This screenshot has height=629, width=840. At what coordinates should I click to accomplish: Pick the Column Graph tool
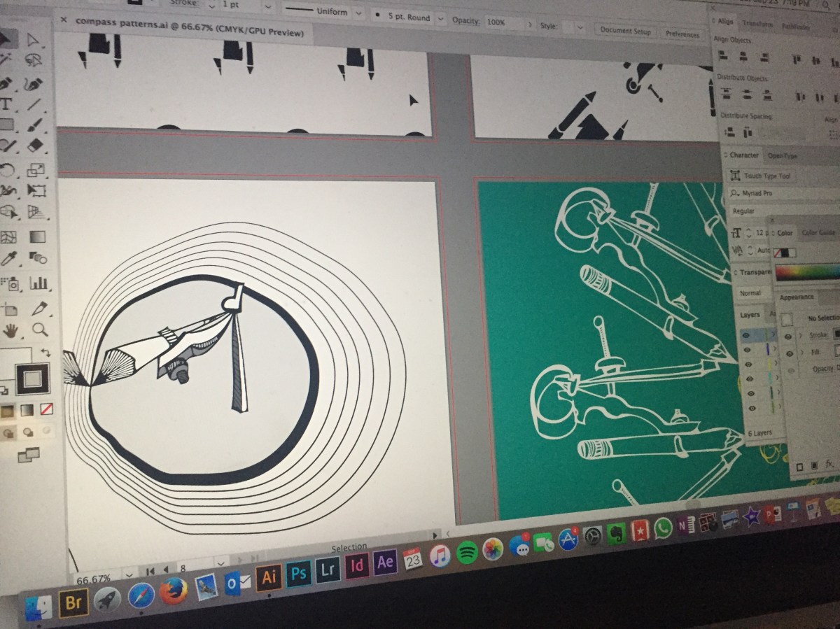(x=38, y=283)
